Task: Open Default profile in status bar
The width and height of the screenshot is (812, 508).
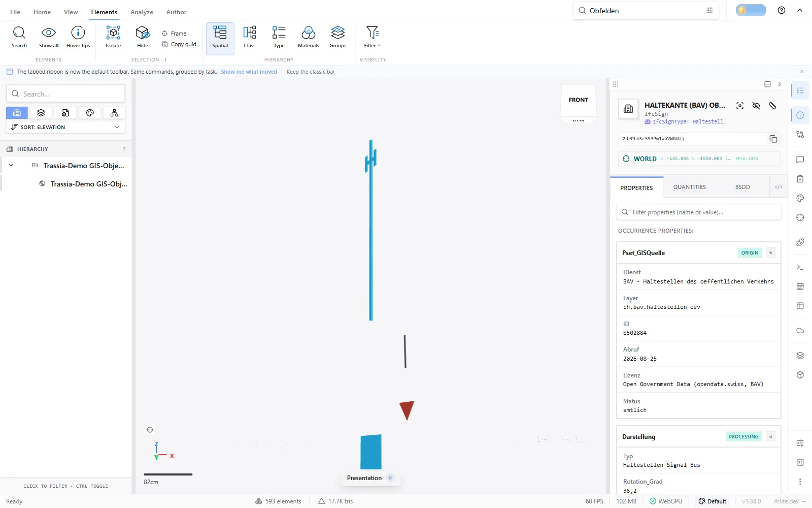Action: click(x=713, y=501)
